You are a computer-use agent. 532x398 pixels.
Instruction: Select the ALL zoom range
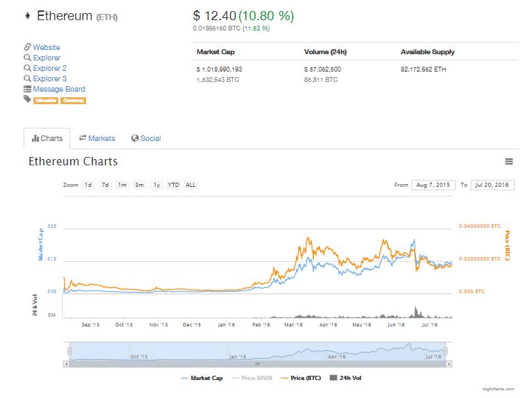tap(190, 185)
